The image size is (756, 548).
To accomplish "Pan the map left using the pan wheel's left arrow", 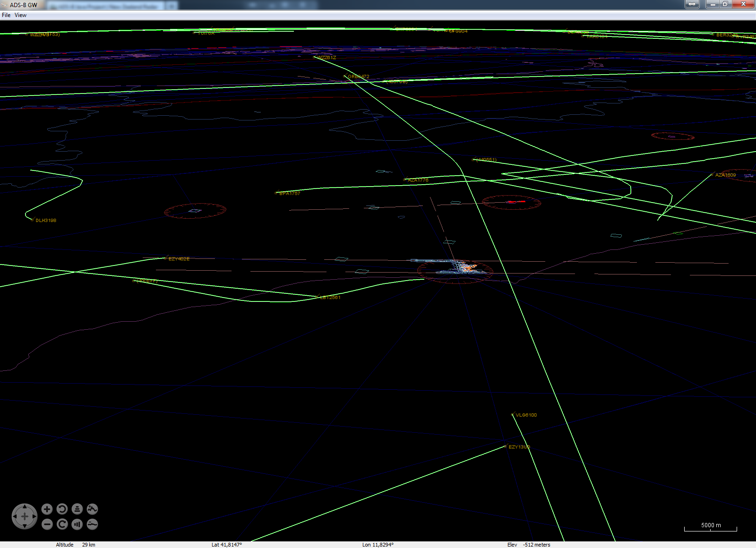I will [15, 516].
